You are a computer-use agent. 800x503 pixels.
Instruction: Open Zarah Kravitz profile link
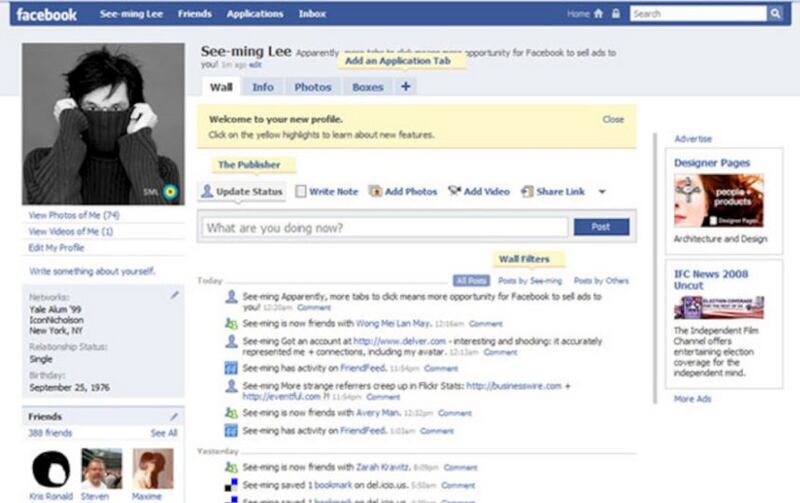[382, 467]
